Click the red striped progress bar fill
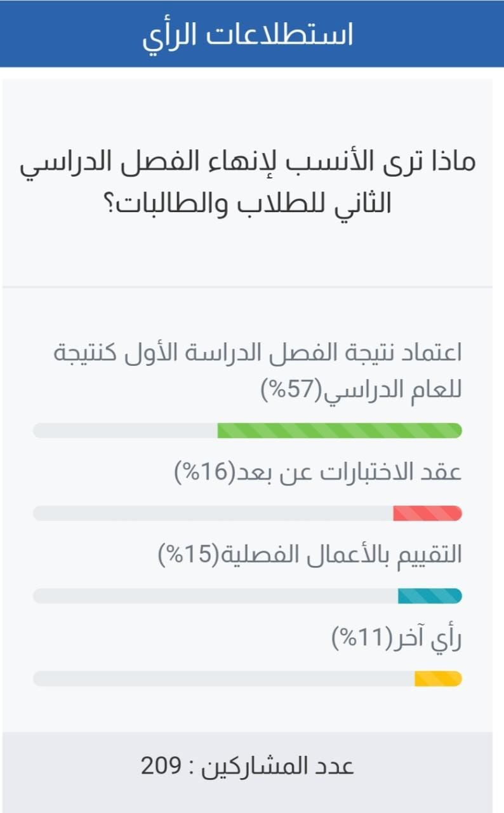Viewport: 504px width, 813px height. pyautogui.click(x=427, y=513)
